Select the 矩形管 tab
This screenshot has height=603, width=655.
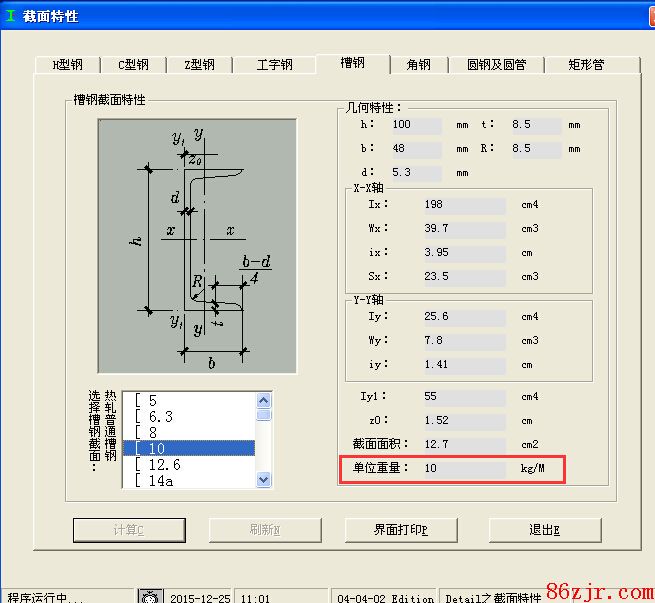coord(586,65)
